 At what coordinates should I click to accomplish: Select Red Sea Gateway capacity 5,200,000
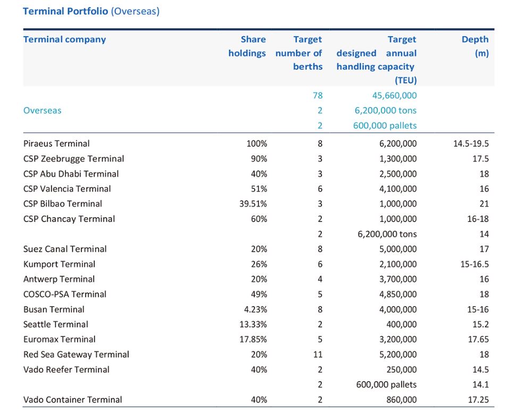[398, 355]
